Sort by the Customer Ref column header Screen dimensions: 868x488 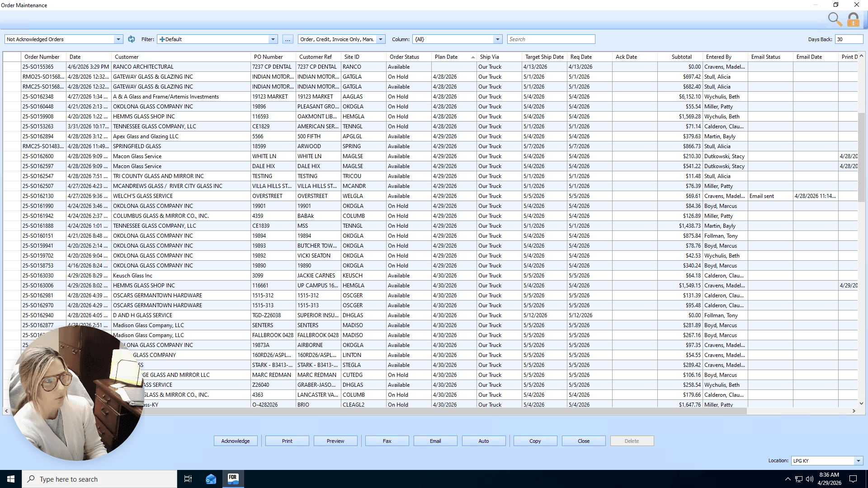(x=318, y=57)
